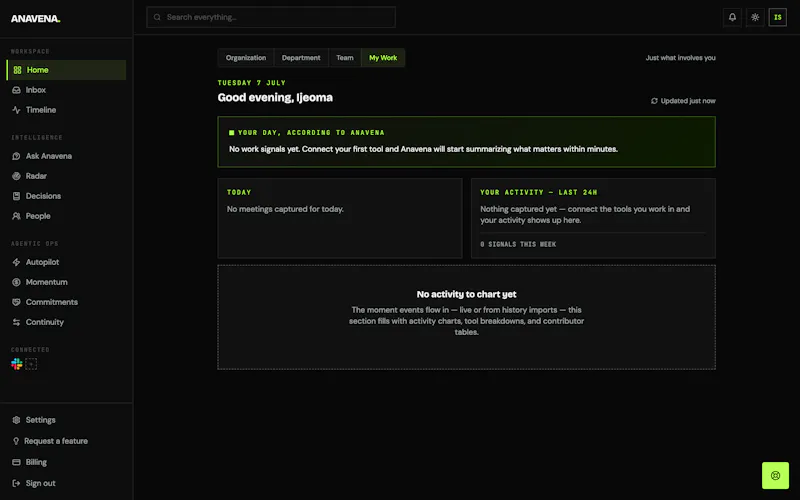Open the Timeline page
800x500 pixels.
click(x=66, y=110)
